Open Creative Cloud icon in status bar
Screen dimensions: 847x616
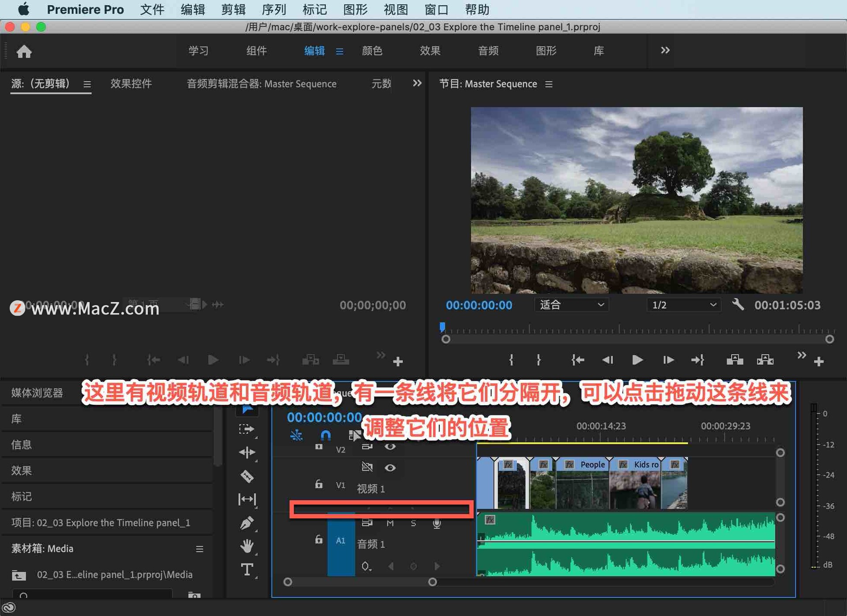click(x=9, y=608)
